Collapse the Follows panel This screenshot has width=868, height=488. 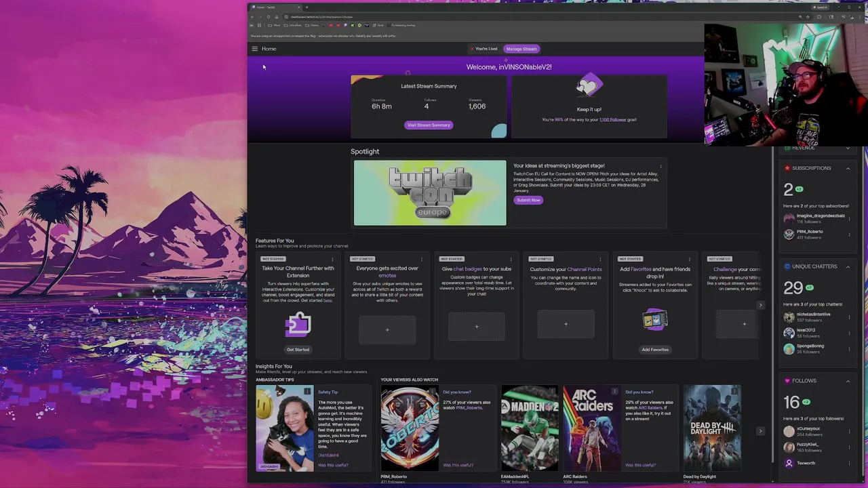click(x=848, y=381)
